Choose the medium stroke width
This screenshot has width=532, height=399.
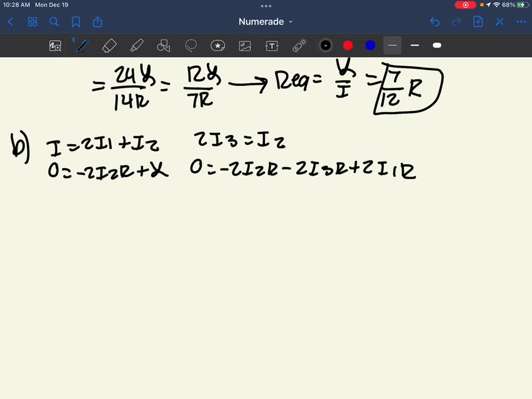pos(415,46)
